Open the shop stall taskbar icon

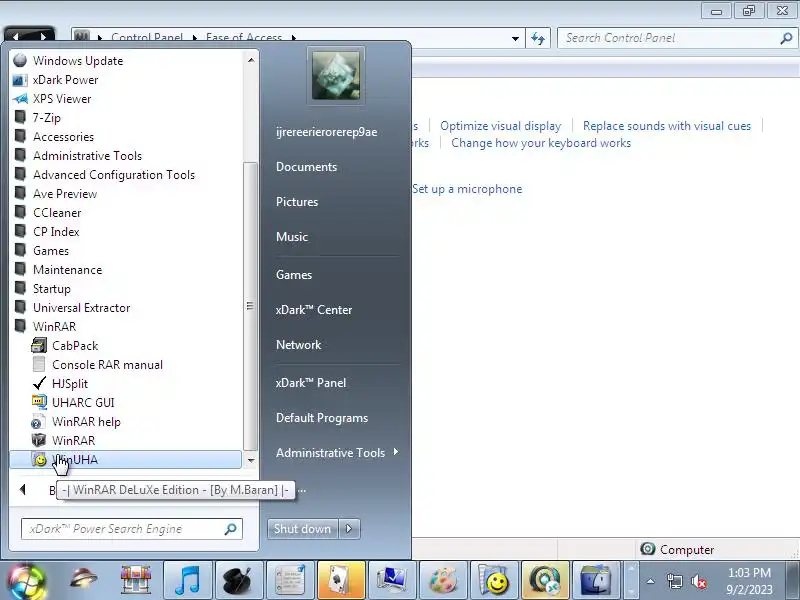point(136,581)
